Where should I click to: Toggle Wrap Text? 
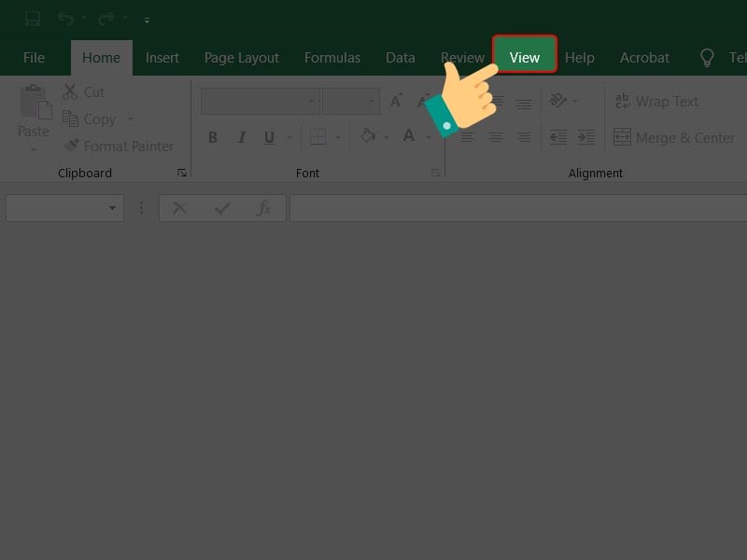656,102
